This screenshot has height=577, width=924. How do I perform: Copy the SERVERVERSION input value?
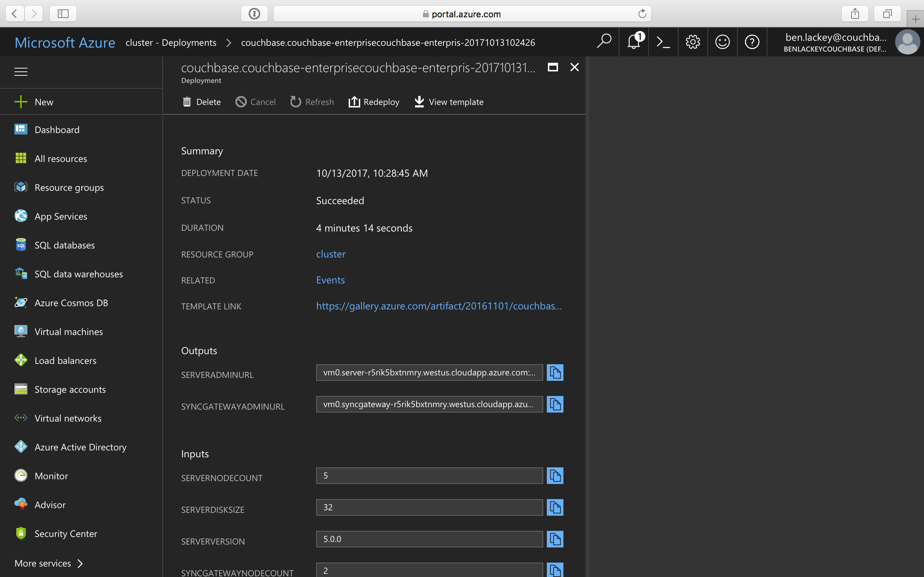click(555, 539)
